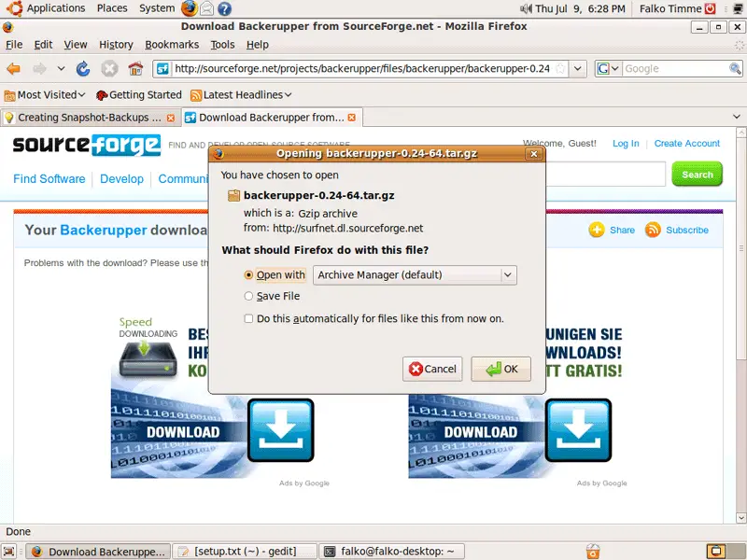Screen dimensions: 747x560
Task: Reload the current page
Action: coord(83,69)
